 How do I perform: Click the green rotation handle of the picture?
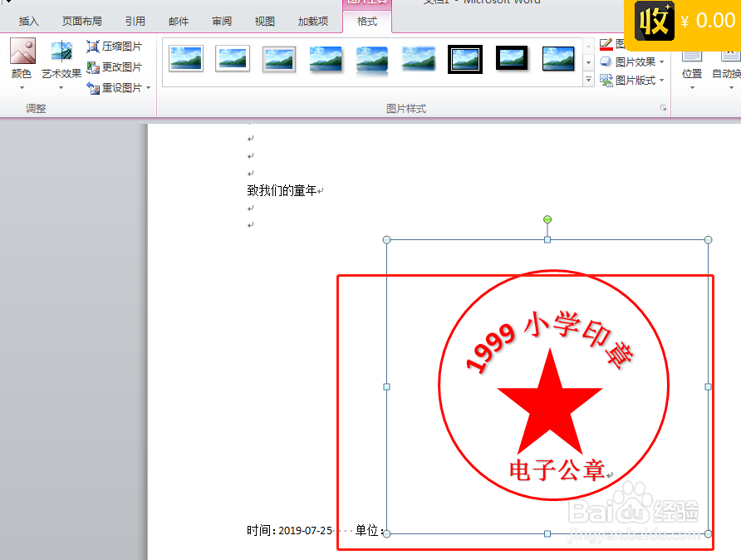tap(547, 219)
